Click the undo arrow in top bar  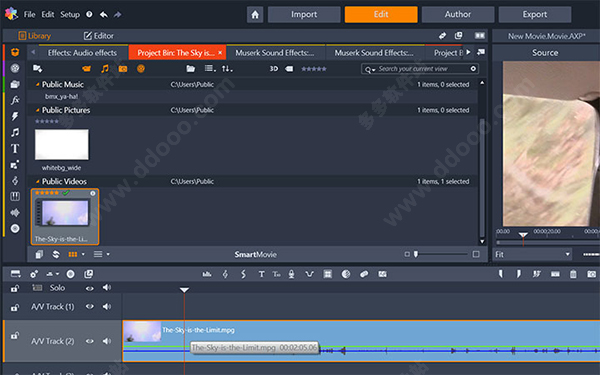[104, 15]
